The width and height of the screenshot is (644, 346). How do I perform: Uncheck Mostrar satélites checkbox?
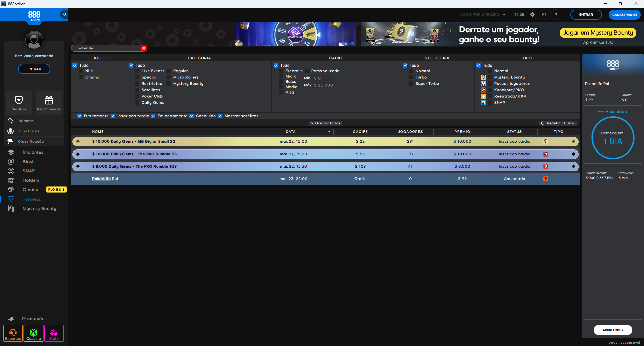pos(220,116)
